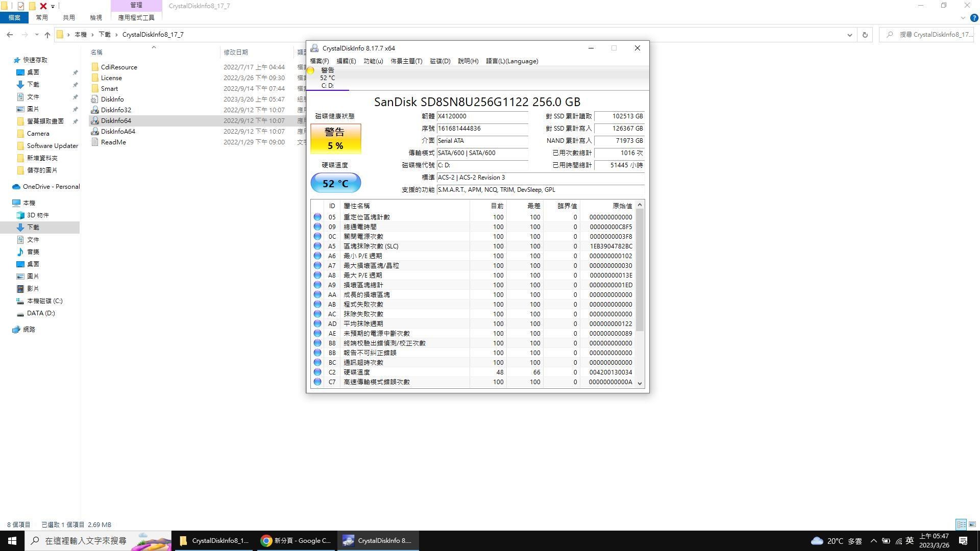Expand the ribbon chevron near help

tap(963, 18)
